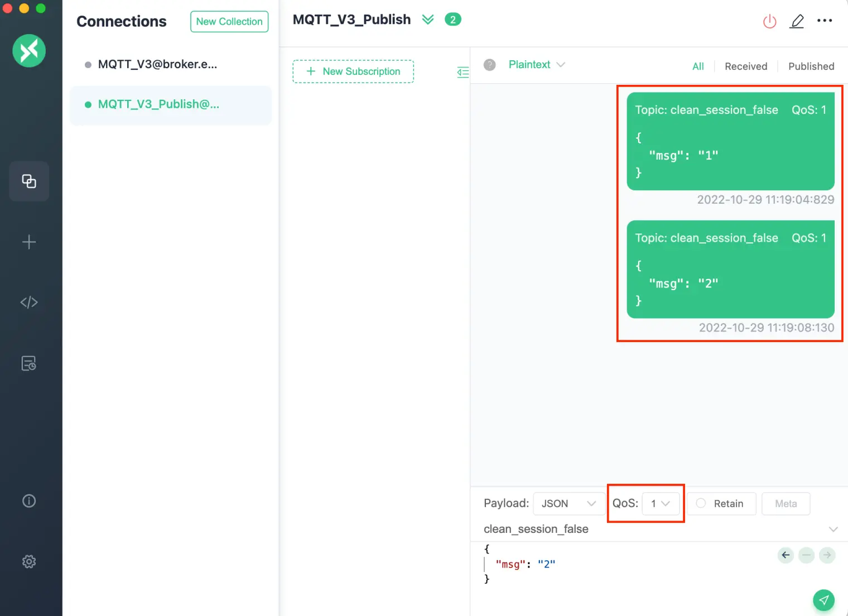Create a new connection via sidebar plus icon

[x=28, y=242]
